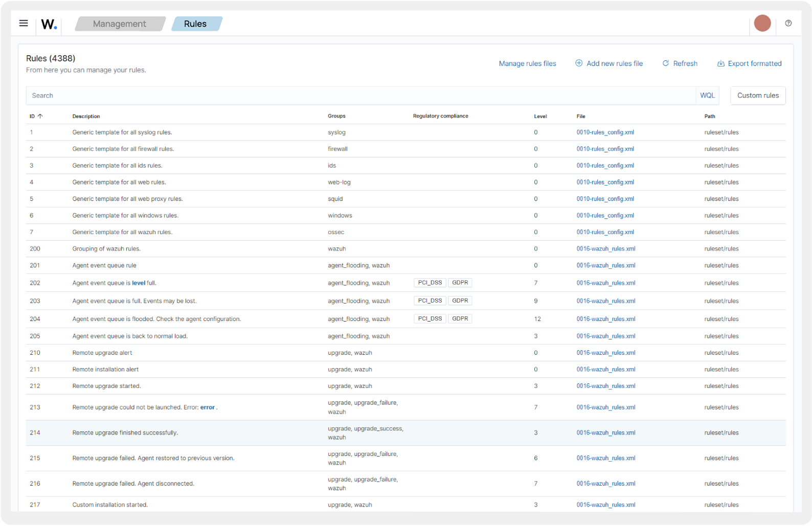Open the hamburger navigation menu
812x526 pixels.
pyautogui.click(x=24, y=24)
